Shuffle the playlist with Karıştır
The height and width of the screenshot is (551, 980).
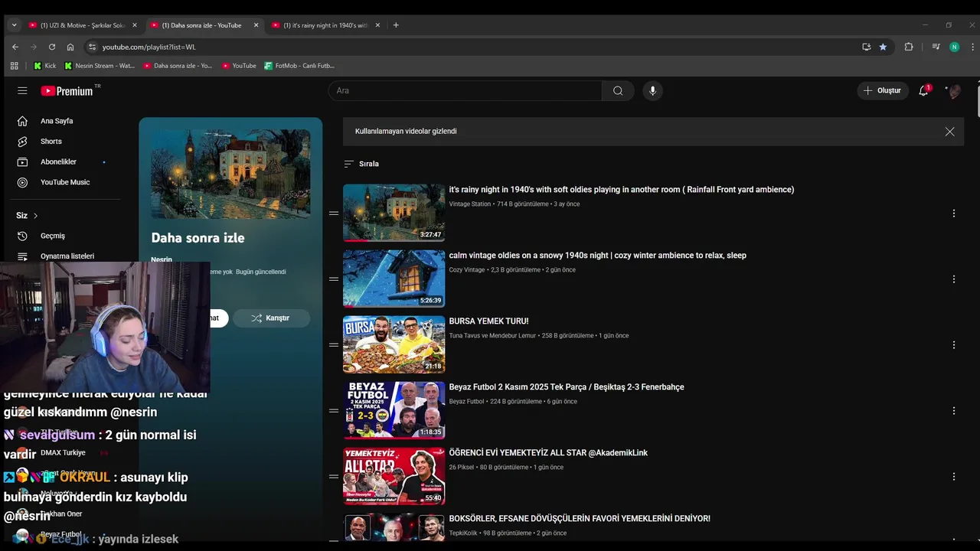point(271,318)
